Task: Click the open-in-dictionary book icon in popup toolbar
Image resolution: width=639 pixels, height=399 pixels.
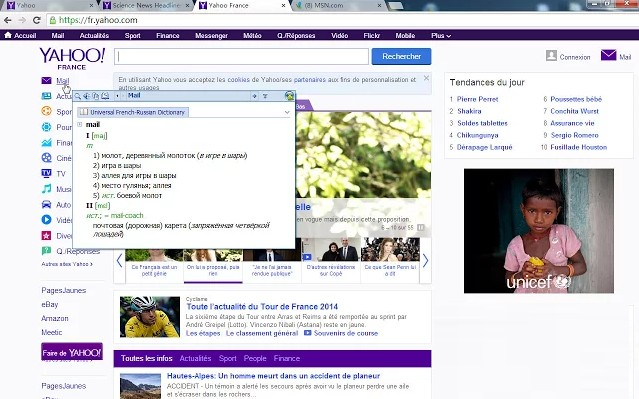Action: tap(105, 96)
